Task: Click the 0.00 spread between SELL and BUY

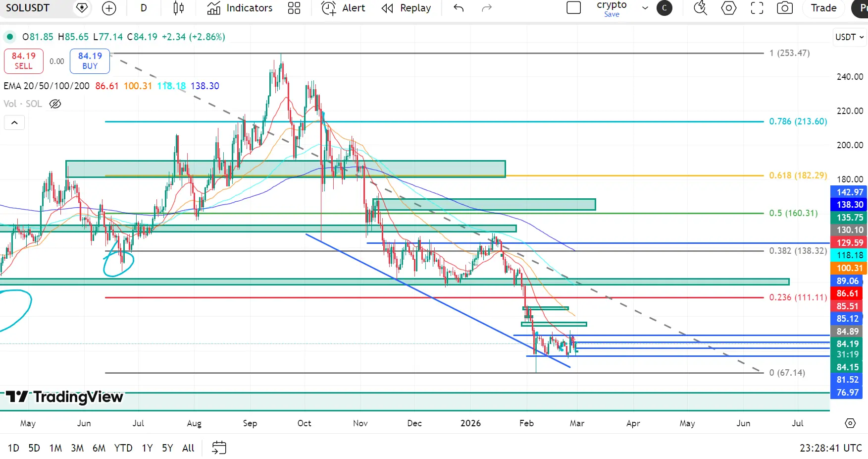Action: [x=57, y=61]
